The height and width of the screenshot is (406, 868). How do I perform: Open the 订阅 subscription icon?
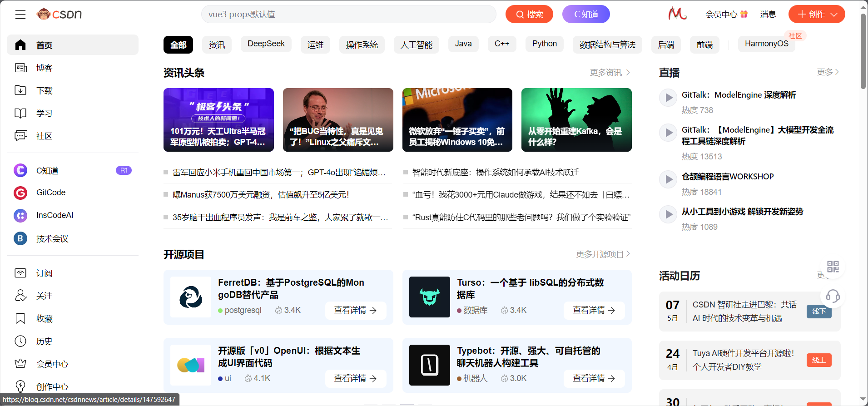[x=20, y=273]
